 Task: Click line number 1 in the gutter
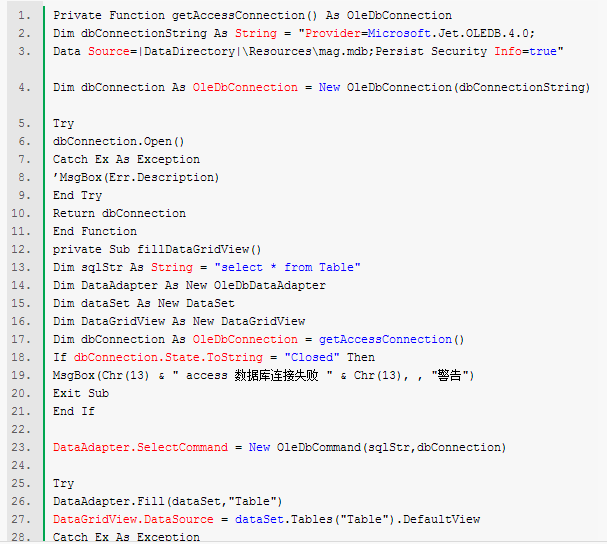24,15
